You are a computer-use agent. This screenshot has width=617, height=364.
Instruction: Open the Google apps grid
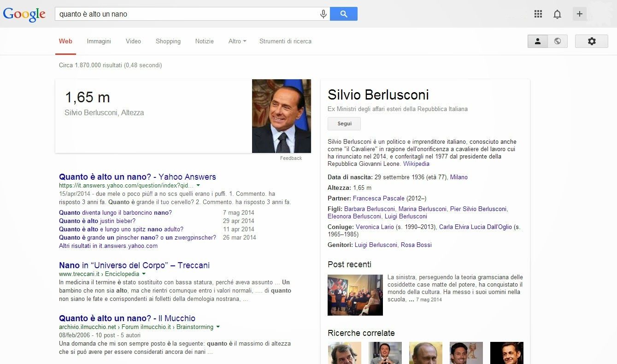(538, 14)
